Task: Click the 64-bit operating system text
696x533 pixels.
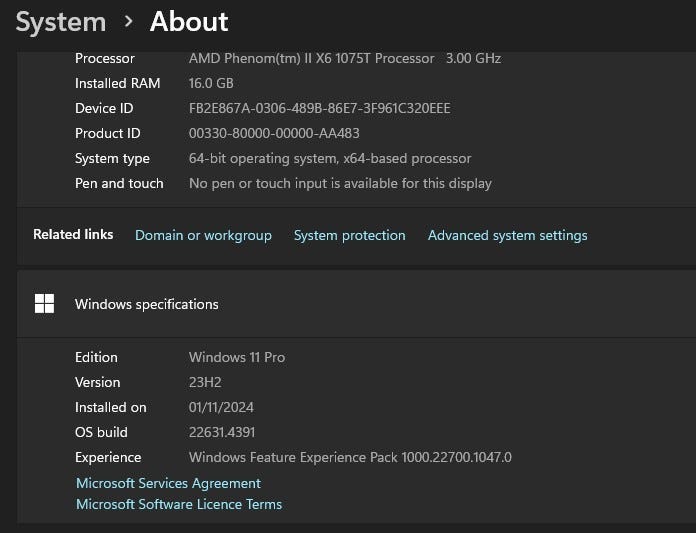Action: click(329, 158)
